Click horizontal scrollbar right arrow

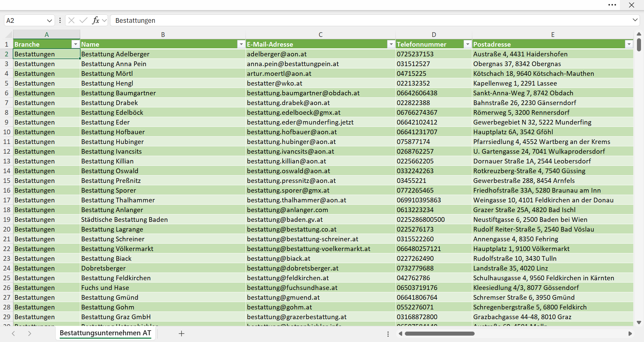[x=630, y=334]
